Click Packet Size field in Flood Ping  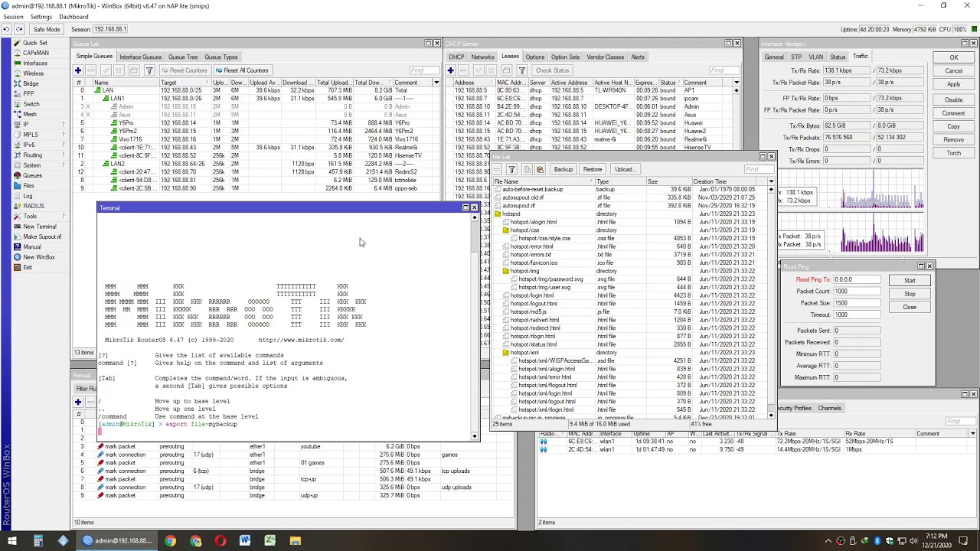857,302
